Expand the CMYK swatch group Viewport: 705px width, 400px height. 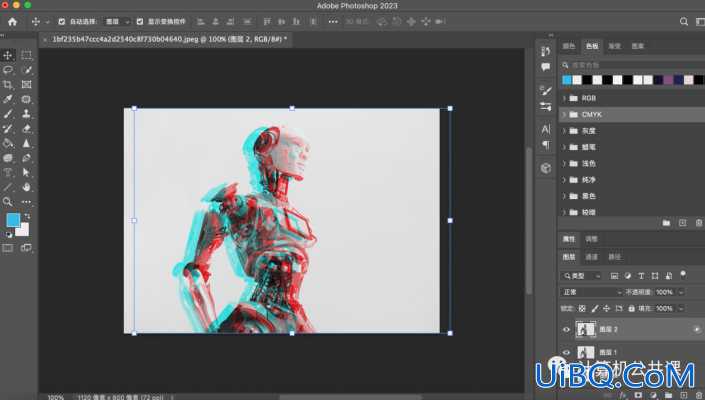coord(564,115)
